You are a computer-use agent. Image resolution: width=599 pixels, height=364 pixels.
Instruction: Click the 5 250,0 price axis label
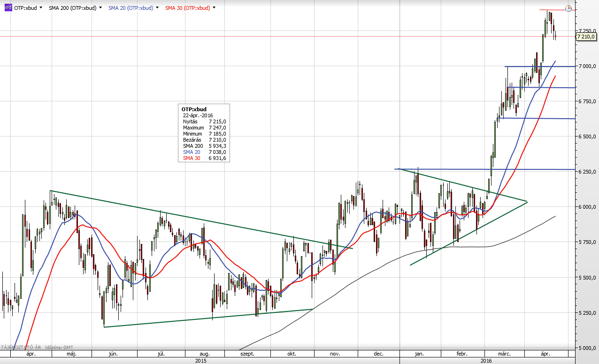[587, 313]
